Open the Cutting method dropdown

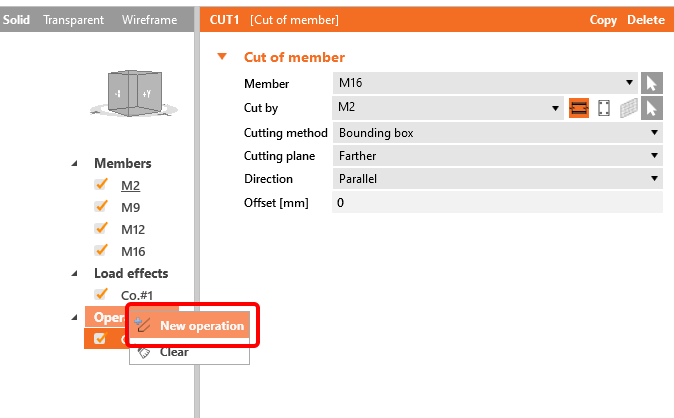pos(496,132)
